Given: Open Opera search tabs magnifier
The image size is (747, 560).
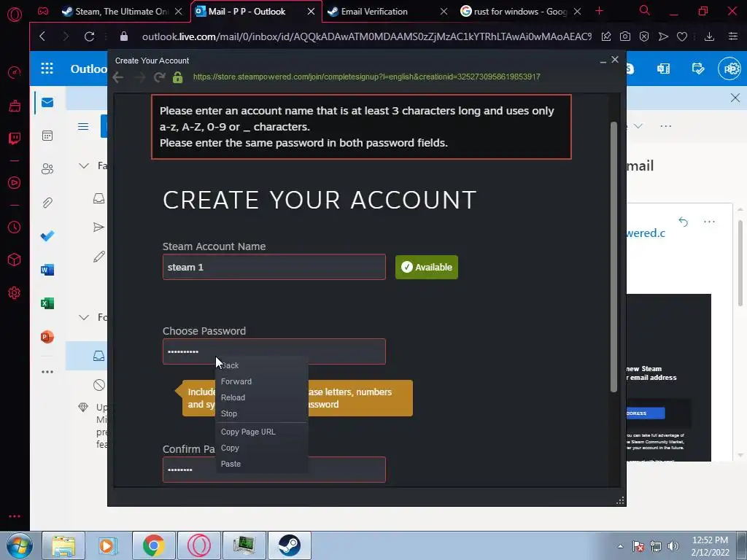Looking at the screenshot, I should [x=645, y=10].
